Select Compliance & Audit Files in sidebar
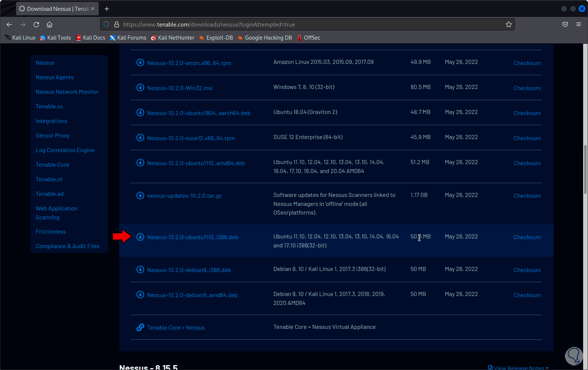The width and height of the screenshot is (588, 370). click(68, 246)
